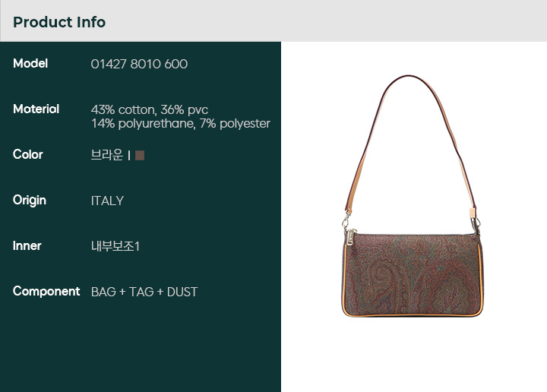The width and height of the screenshot is (547, 392).
Task: Click the silver zipper pull on bag
Action: [x=350, y=236]
